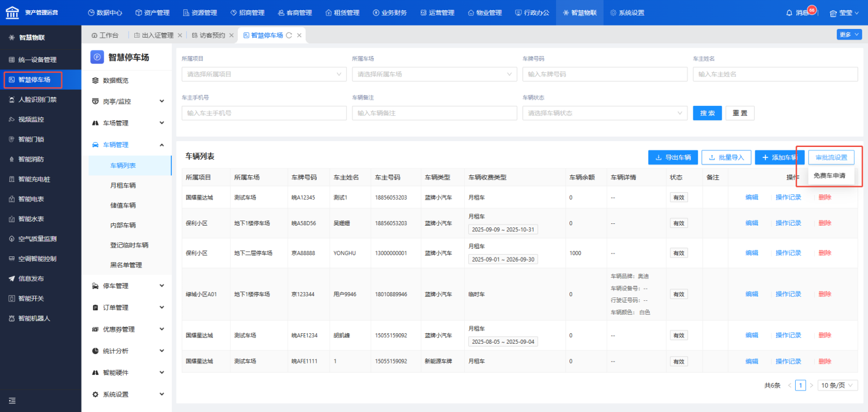Click the notification bell icon
Screen dimensions: 868x412
coord(789,13)
